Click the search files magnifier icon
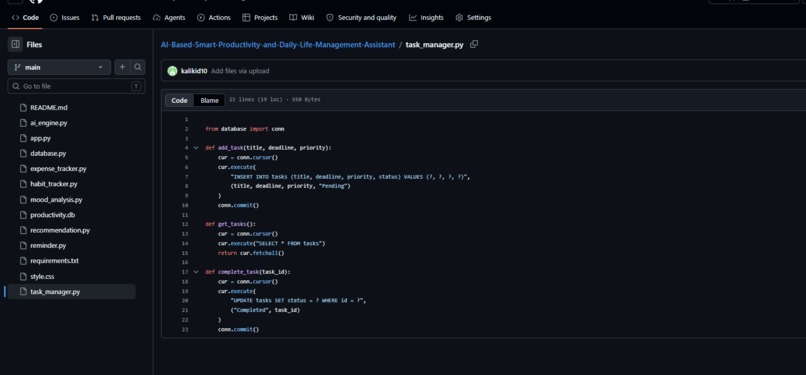 (138, 67)
